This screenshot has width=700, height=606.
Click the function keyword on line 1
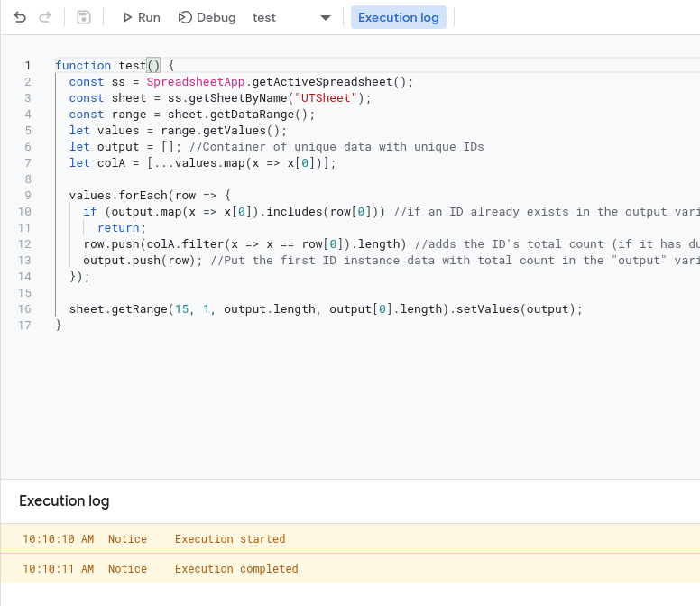pos(83,66)
